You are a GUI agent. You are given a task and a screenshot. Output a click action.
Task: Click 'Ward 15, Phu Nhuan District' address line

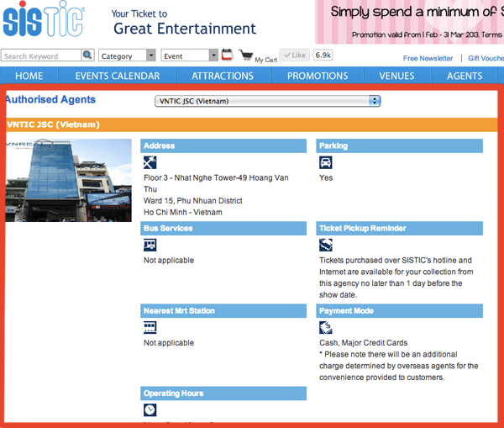(x=193, y=201)
